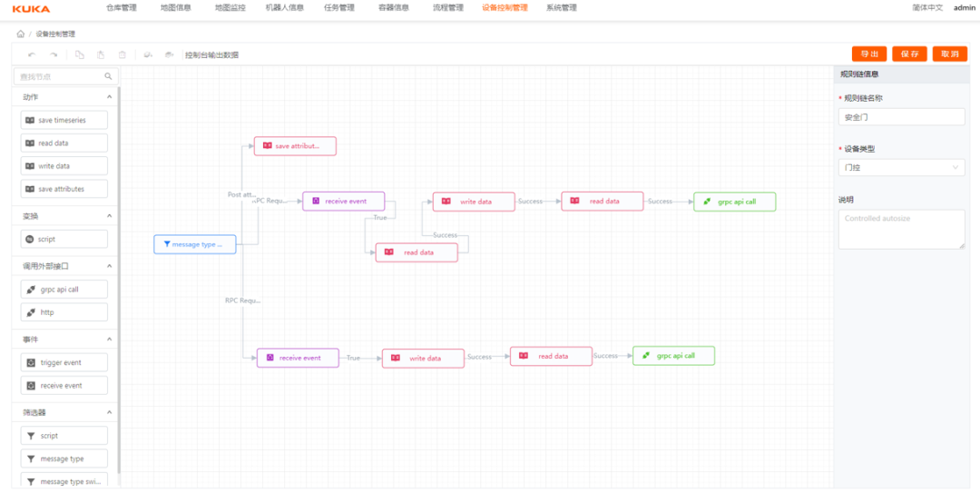Open the 设备类型 dropdown showing 门控
Screen dimensions: 980x493
click(x=901, y=167)
